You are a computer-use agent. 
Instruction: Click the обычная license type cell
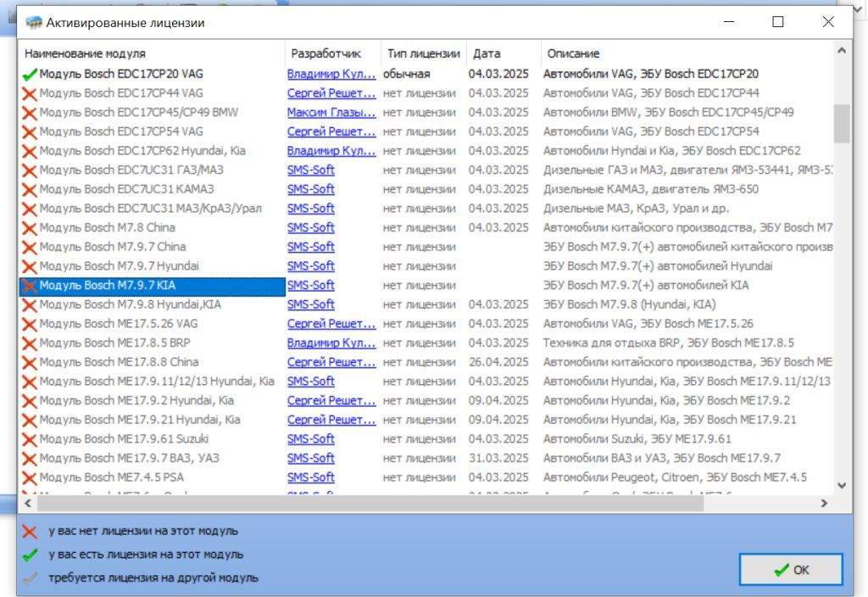pos(406,74)
